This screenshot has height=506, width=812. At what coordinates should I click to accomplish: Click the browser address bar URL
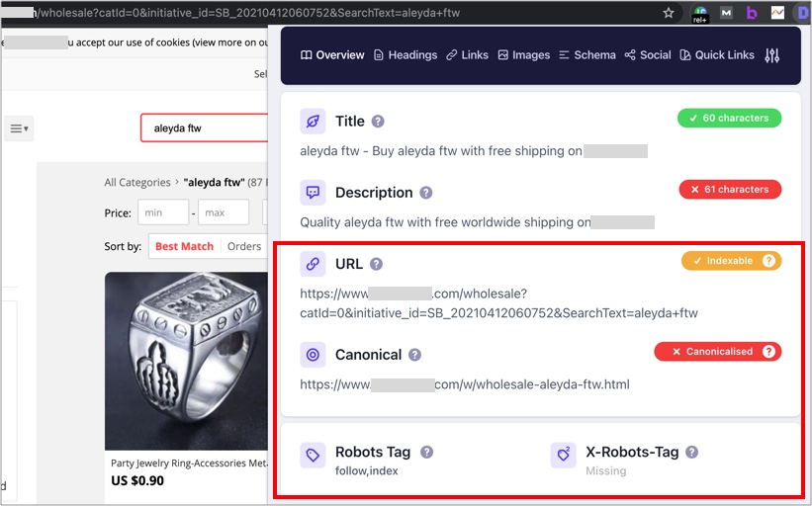[x=246, y=13]
